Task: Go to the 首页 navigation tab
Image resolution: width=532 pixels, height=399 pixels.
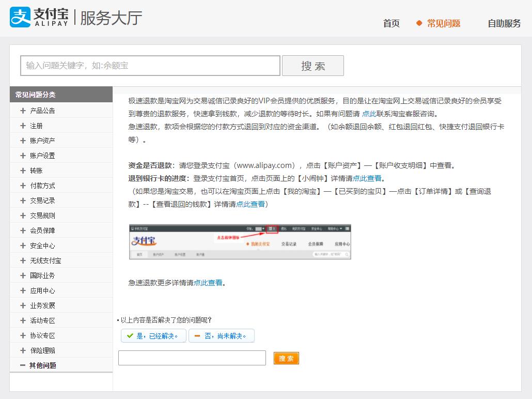Action: (391, 23)
